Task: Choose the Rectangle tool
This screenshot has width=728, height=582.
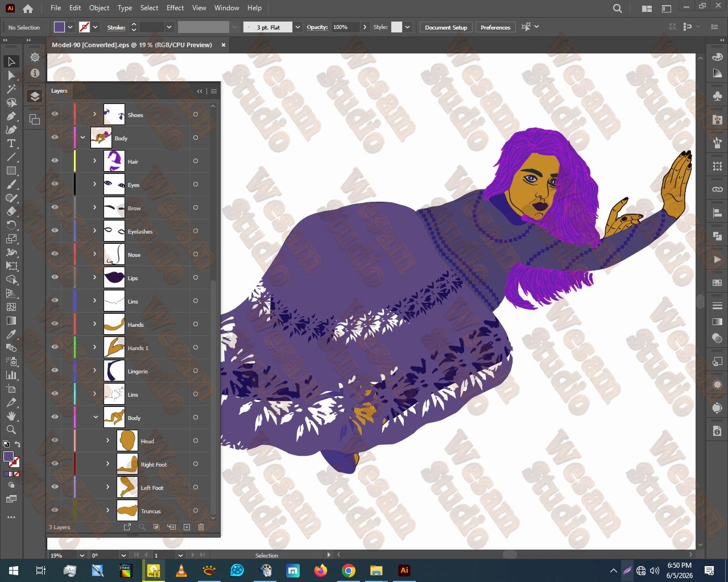Action: (11, 171)
